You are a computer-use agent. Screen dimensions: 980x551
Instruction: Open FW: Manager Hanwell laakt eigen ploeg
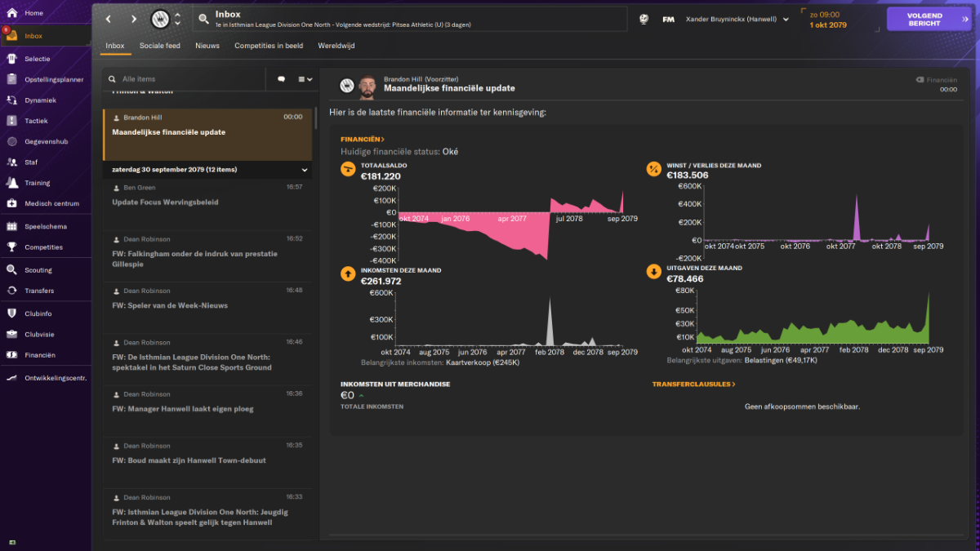click(207, 411)
